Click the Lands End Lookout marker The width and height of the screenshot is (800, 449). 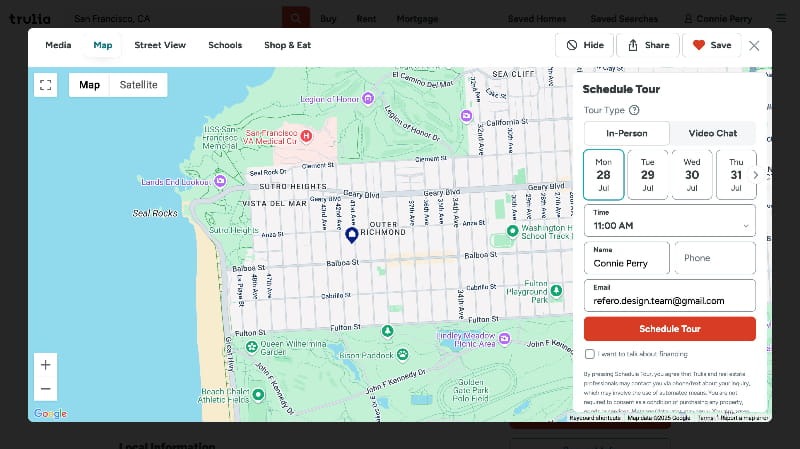220,181
